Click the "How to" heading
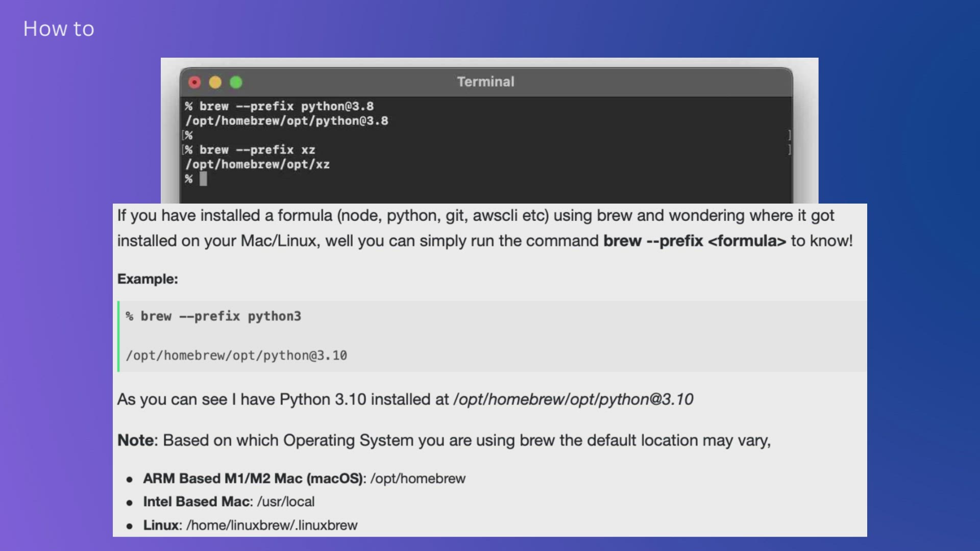This screenshot has width=980, height=551. coord(59,29)
